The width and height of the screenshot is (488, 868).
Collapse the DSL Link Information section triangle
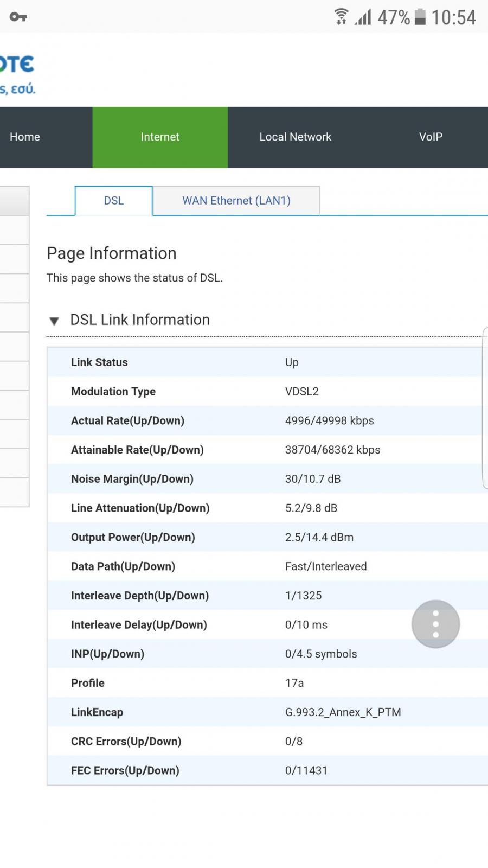tap(54, 321)
